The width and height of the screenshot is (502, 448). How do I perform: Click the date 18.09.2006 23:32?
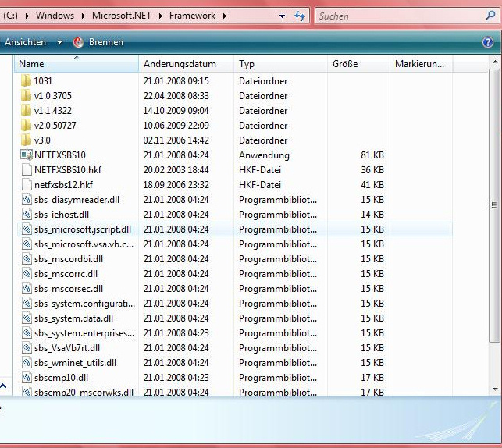point(176,185)
